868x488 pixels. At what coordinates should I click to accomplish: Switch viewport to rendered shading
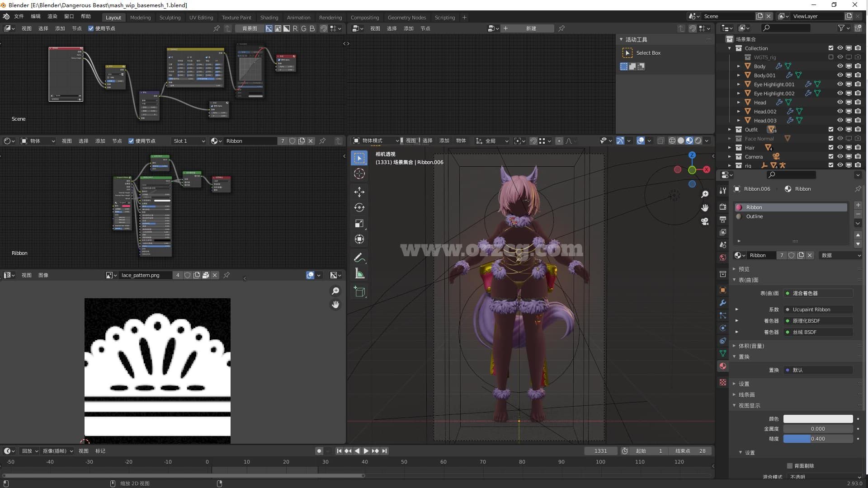(698, 141)
